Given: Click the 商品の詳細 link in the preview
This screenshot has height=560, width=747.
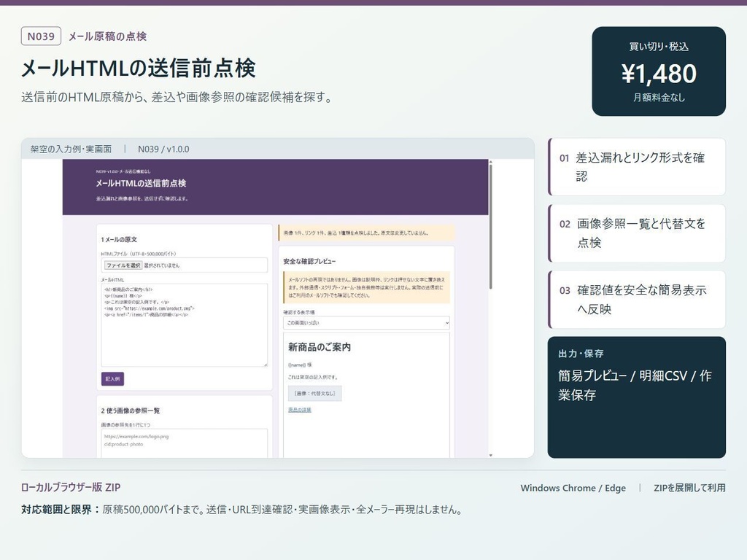Looking at the screenshot, I should [x=300, y=410].
